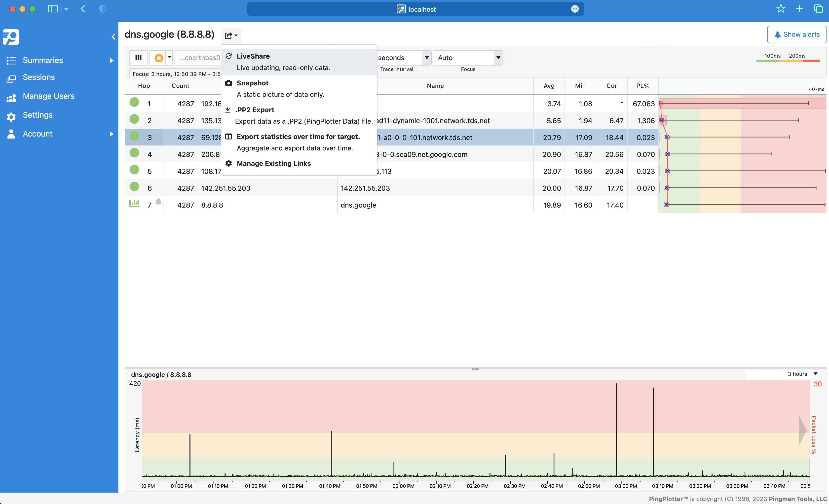The height and width of the screenshot is (504, 829).
Task: Click the hop 7 timeline graph icon
Action: point(134,203)
